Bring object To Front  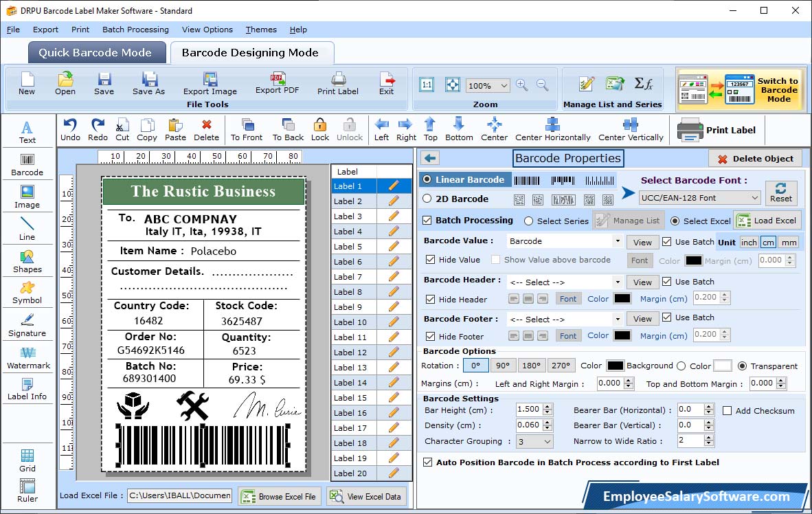click(247, 130)
